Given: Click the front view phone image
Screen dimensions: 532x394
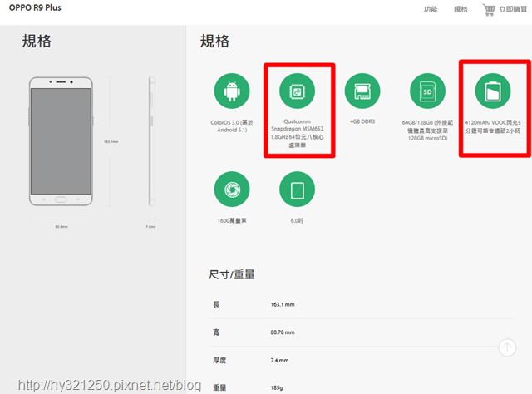Looking at the screenshot, I should 61,141.
